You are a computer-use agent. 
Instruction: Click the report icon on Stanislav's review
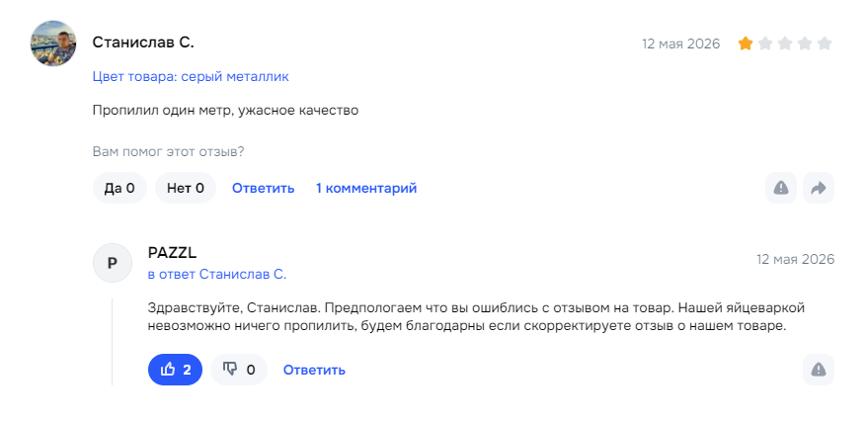pos(780,188)
